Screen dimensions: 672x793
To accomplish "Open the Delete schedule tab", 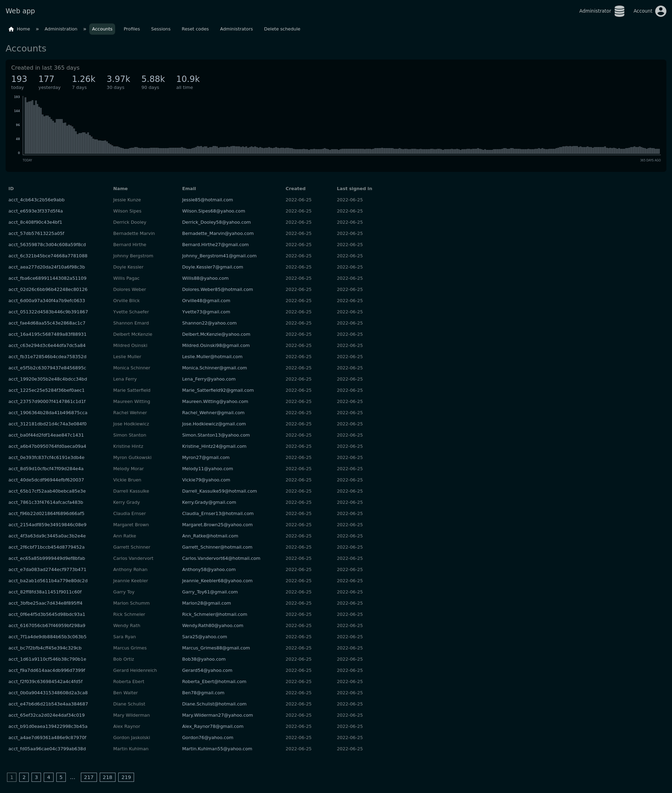I will pyautogui.click(x=282, y=29).
